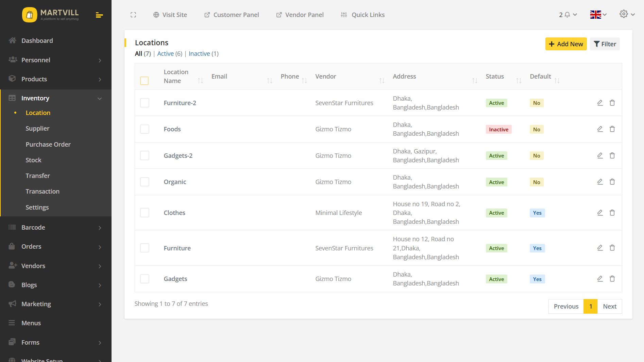Viewport: 644px width, 362px height.
Task: Click the Add New button
Action: (x=566, y=44)
